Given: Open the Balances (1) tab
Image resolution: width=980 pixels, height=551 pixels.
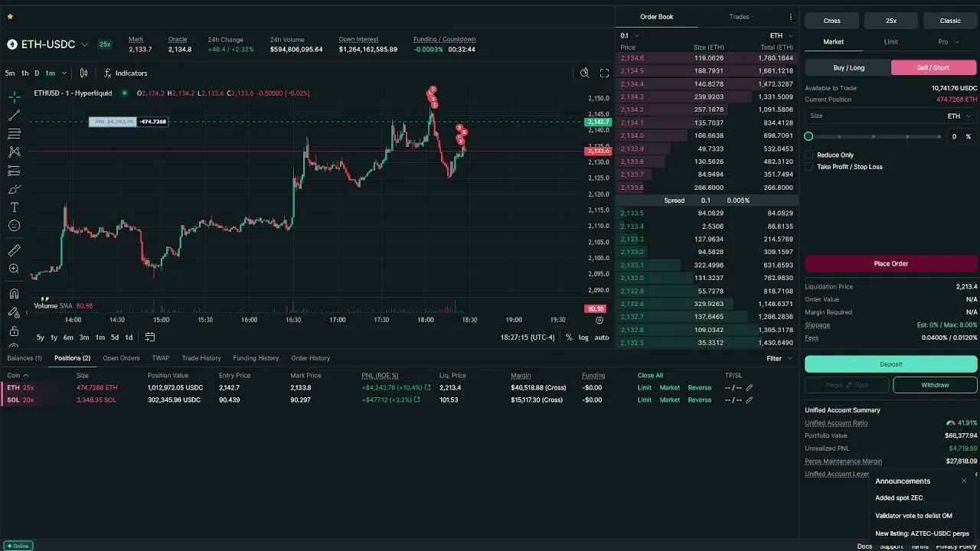Looking at the screenshot, I should tap(24, 358).
